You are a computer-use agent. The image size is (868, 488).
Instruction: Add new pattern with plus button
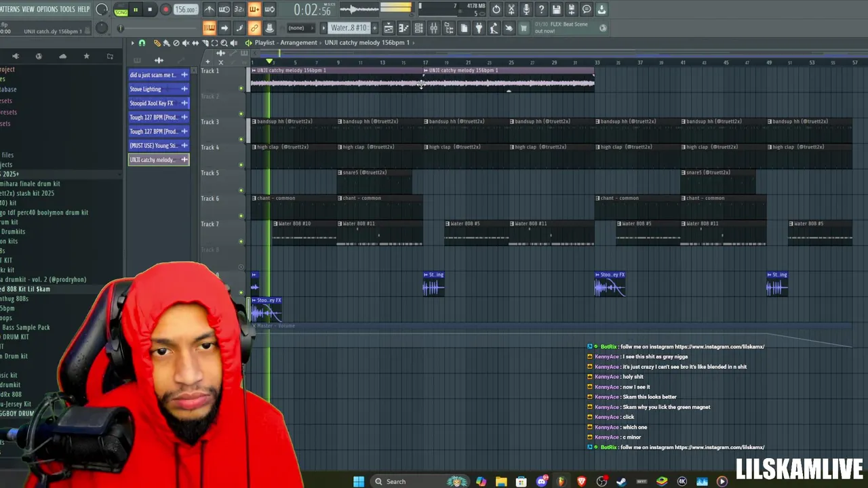(x=374, y=28)
